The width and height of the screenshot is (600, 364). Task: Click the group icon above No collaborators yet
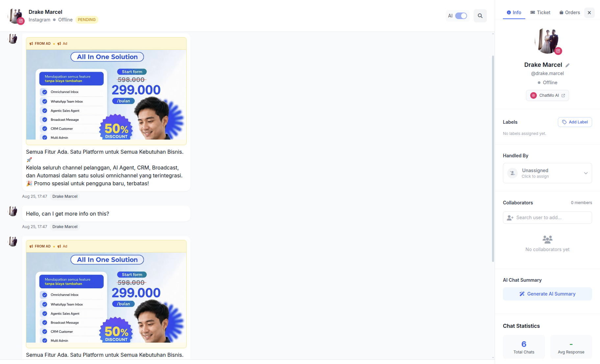547,239
